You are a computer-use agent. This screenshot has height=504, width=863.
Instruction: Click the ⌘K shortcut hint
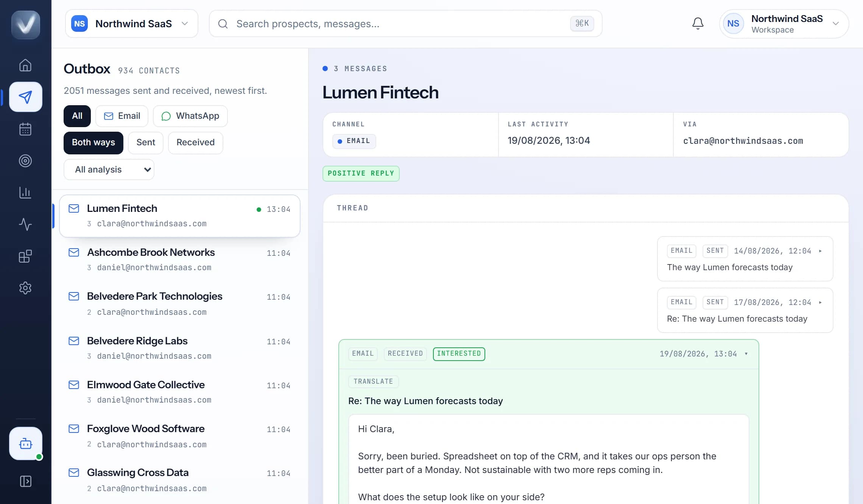[582, 23]
